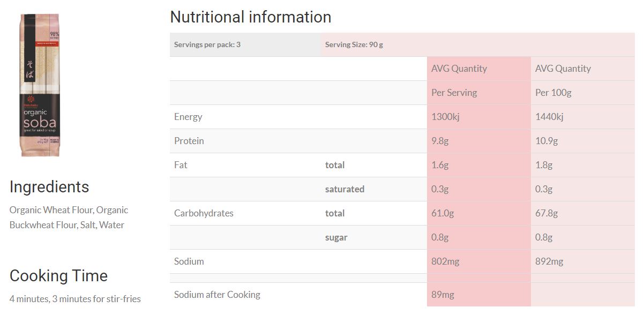Image resolution: width=644 pixels, height=315 pixels.
Task: Click the saturated fat sub-label
Action: pyautogui.click(x=345, y=189)
